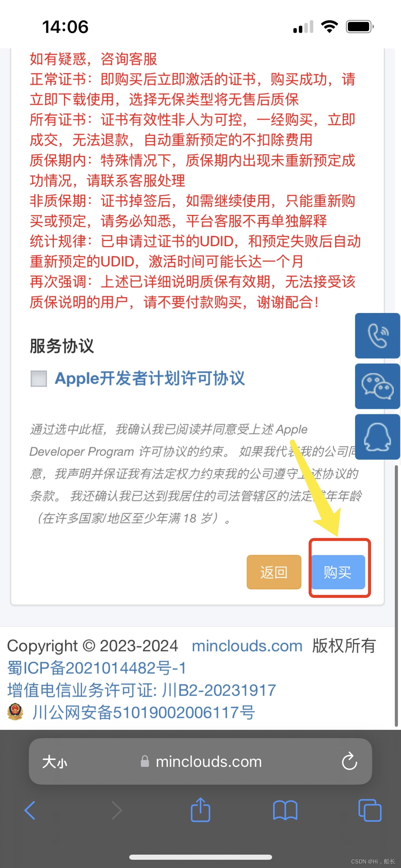Check the Apple开发者计划许可协议 checkbox
Image resolution: width=401 pixels, height=868 pixels.
[x=39, y=378]
